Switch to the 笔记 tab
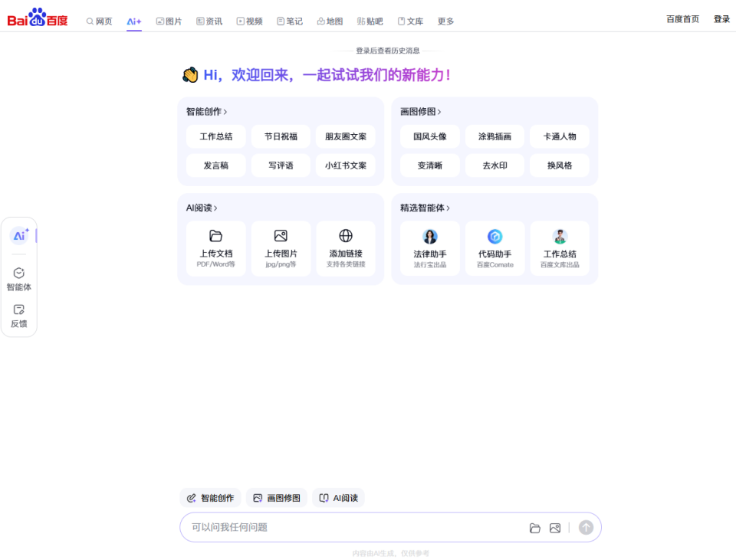736x560 pixels. (x=290, y=21)
